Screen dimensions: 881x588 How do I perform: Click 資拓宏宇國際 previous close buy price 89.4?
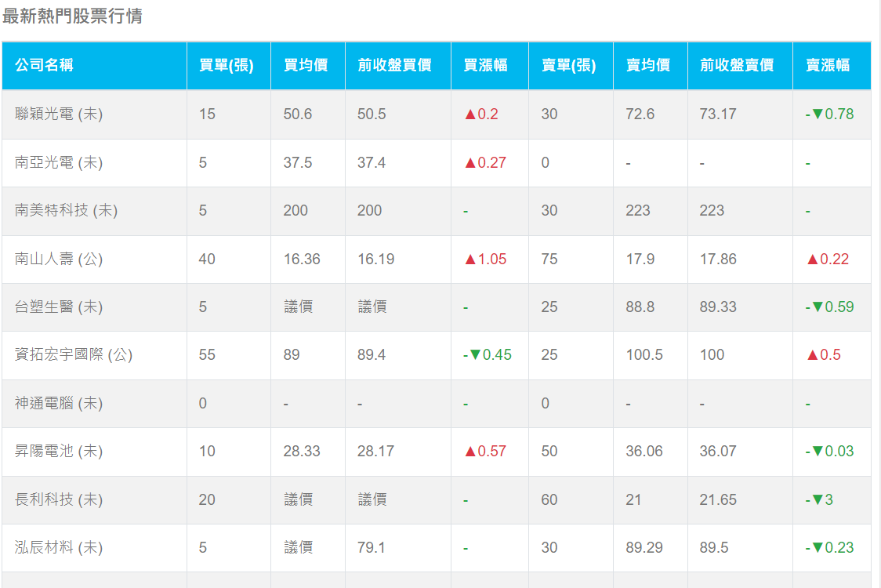(372, 354)
